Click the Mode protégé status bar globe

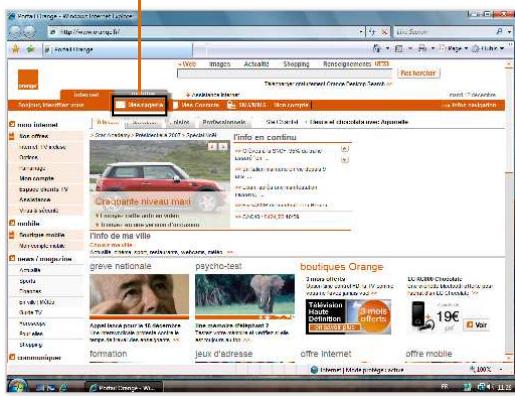314,370
